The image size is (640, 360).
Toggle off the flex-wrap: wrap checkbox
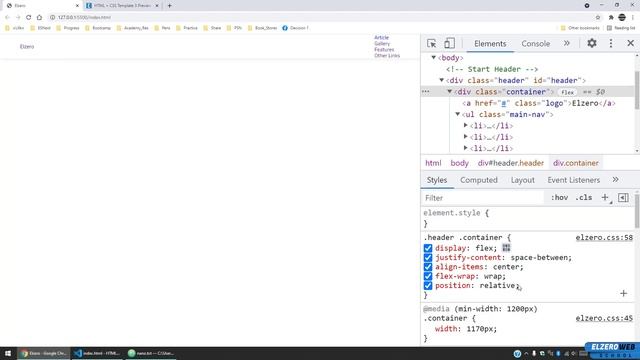pyautogui.click(x=428, y=276)
